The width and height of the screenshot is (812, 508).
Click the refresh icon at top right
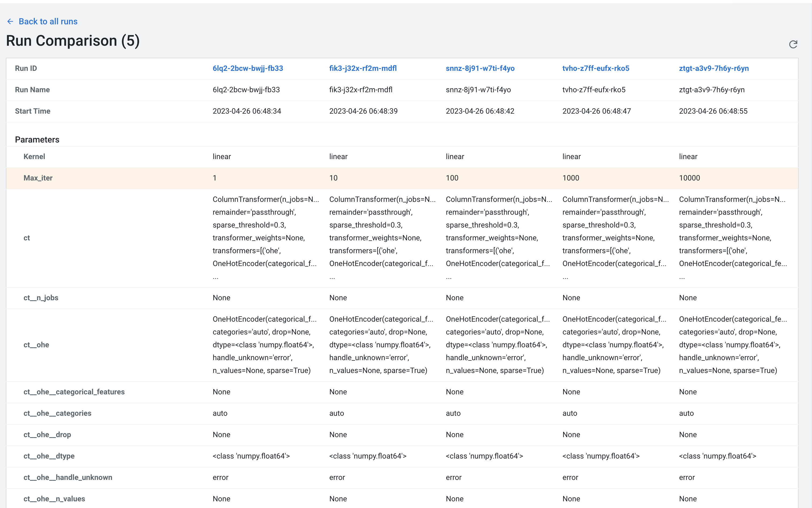pyautogui.click(x=793, y=44)
